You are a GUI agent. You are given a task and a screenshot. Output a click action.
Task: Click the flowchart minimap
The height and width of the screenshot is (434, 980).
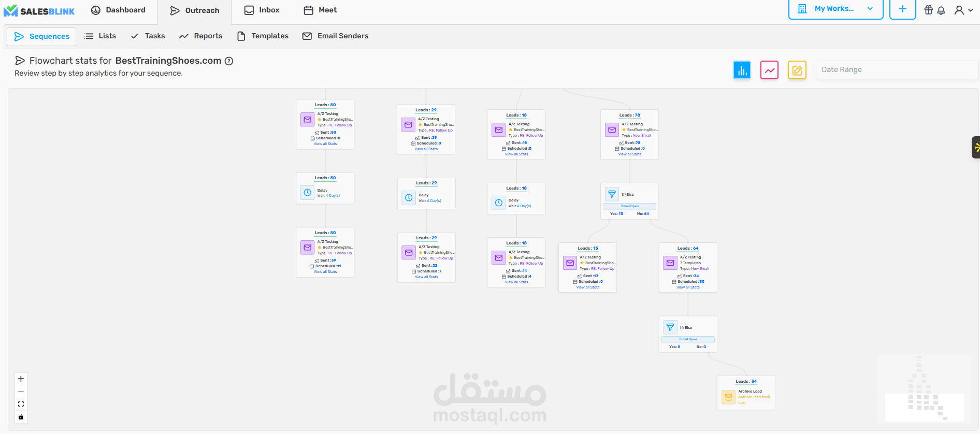pyautogui.click(x=924, y=387)
